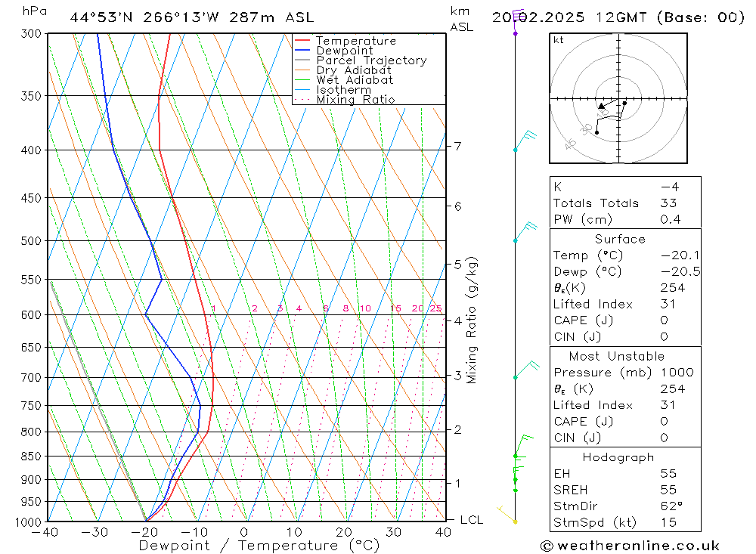Click "CAPE (J)" in the Most Unstable section
The image size is (756, 554).
pyautogui.click(x=584, y=422)
